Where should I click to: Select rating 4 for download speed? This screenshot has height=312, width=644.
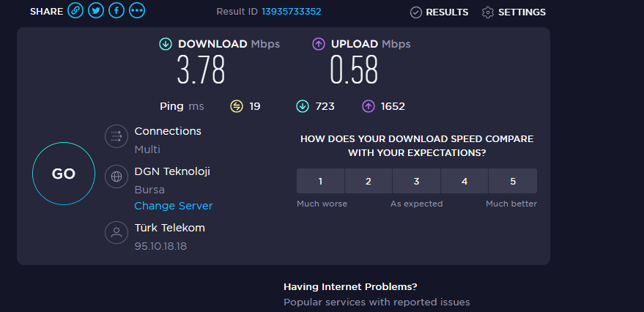click(x=465, y=181)
